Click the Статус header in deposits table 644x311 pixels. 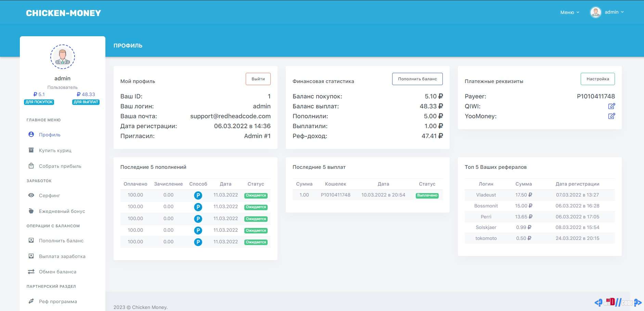(256, 184)
